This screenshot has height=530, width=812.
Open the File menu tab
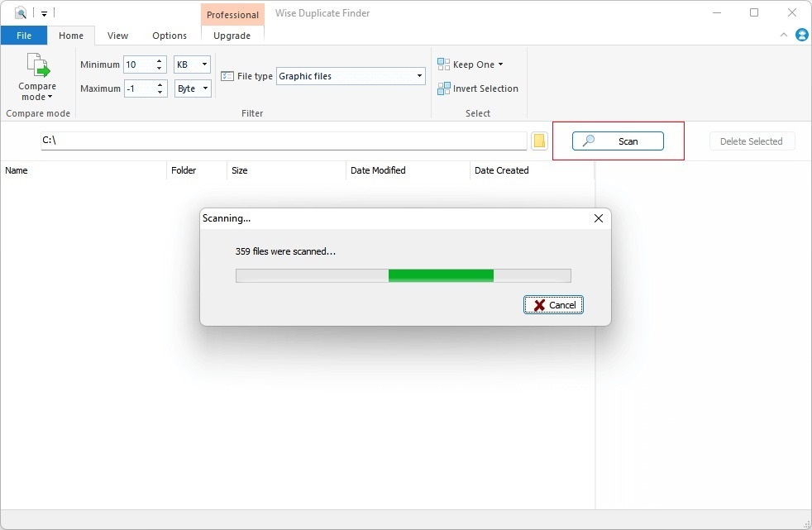tap(24, 36)
